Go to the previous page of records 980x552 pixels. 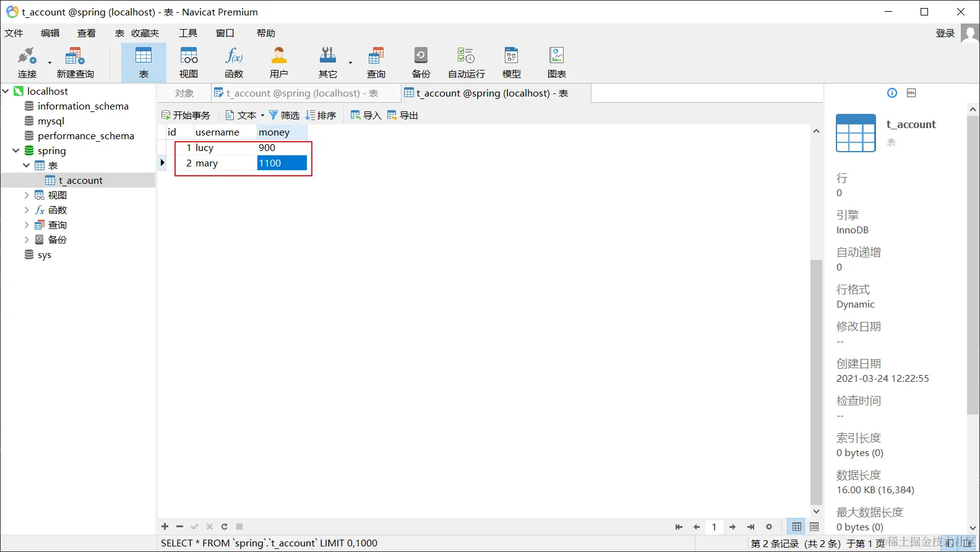click(x=697, y=527)
